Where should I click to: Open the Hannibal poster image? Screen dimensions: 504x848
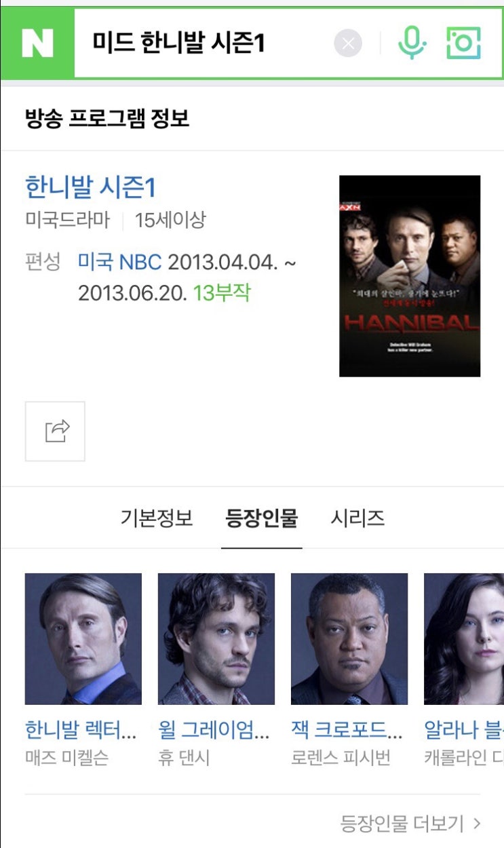(x=410, y=276)
